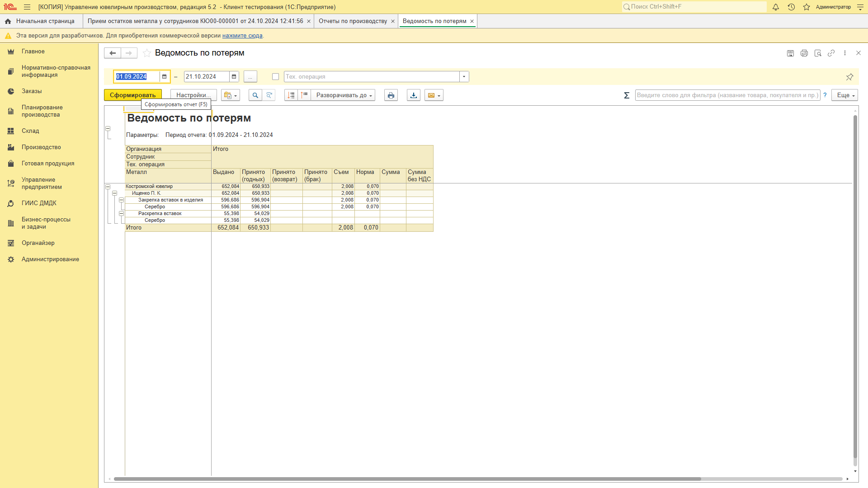Save report to file download icon
The width and height of the screenshot is (868, 488).
(414, 95)
